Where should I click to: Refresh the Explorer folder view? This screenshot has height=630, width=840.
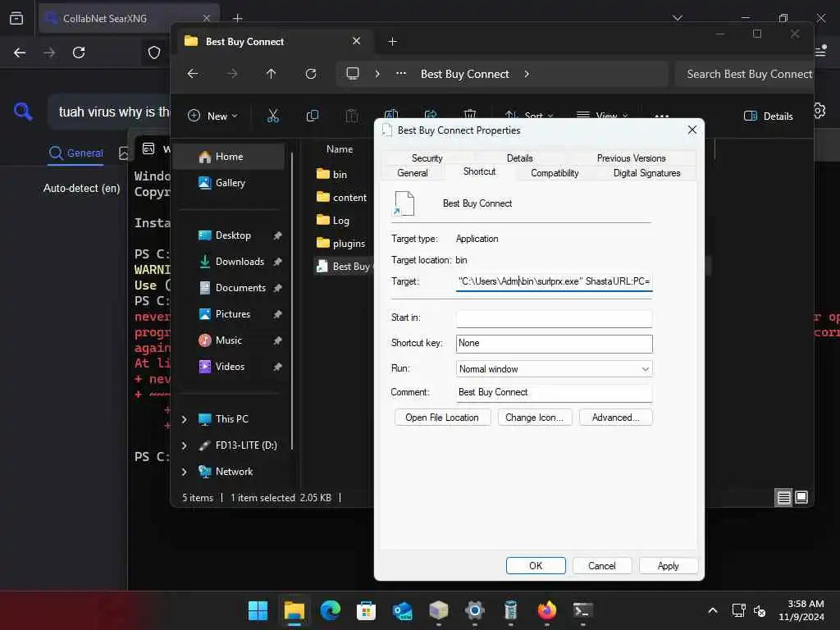coord(311,73)
